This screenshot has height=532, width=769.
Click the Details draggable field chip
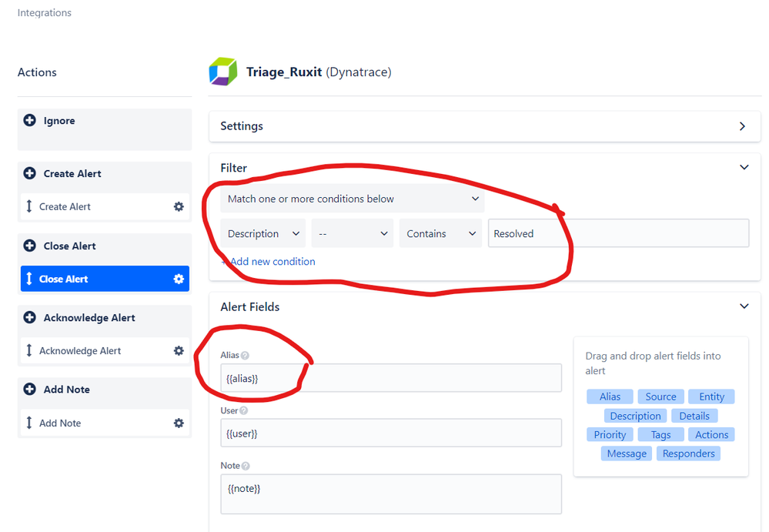point(694,416)
